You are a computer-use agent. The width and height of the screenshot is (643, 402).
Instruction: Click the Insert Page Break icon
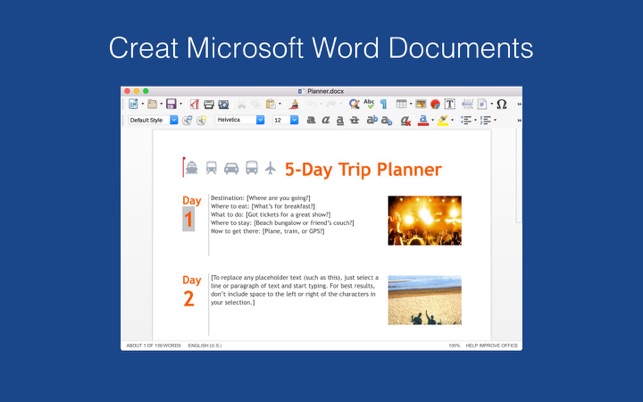click(467, 104)
